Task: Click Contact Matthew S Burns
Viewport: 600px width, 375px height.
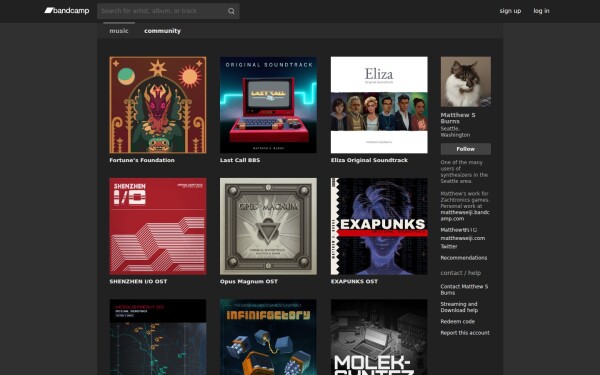Action: click(x=464, y=290)
